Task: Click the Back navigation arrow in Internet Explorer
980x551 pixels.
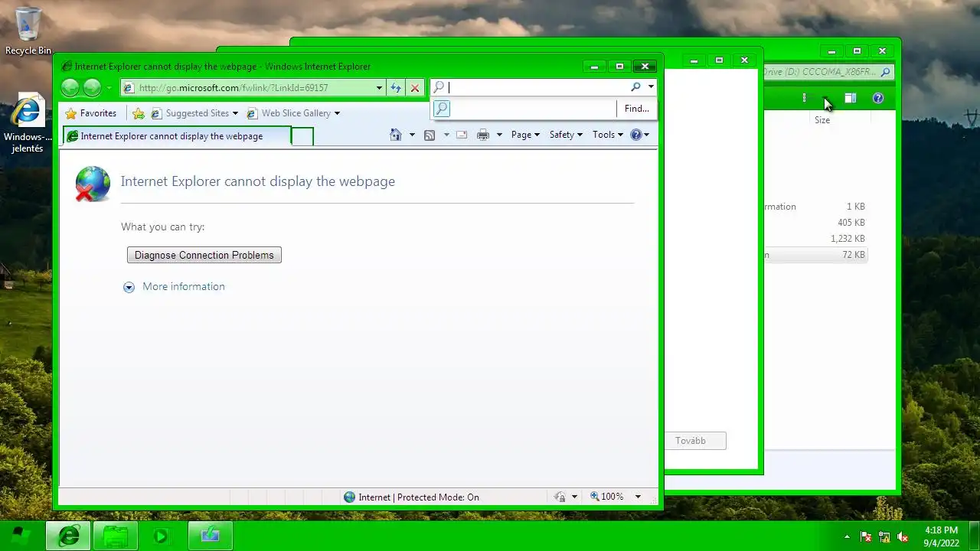Action: coord(70,88)
